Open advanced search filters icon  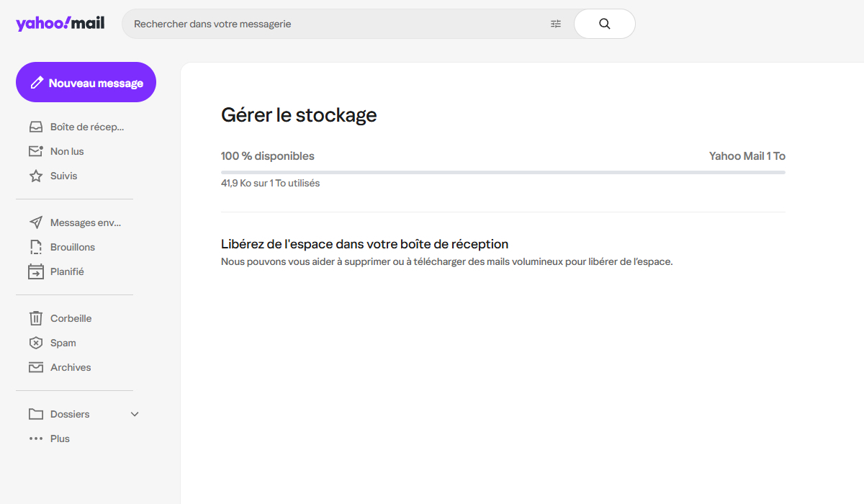click(x=555, y=23)
